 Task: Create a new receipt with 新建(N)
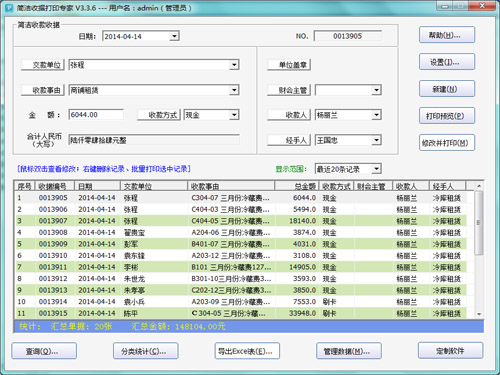coord(447,89)
